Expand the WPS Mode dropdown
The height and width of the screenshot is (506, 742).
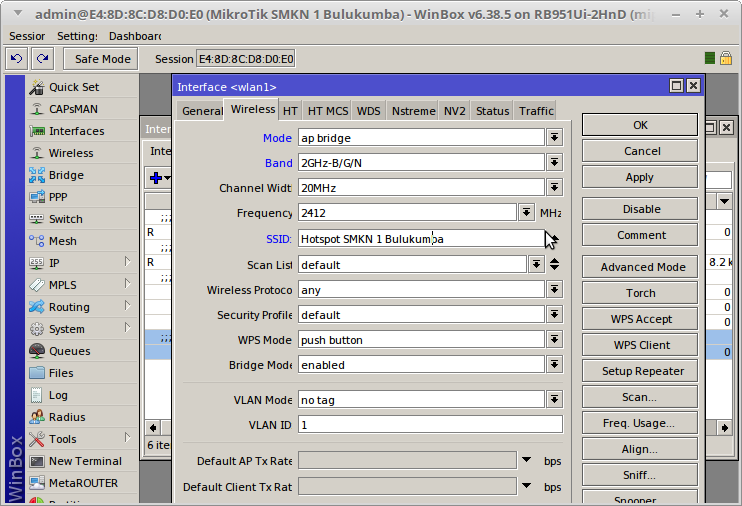click(555, 340)
